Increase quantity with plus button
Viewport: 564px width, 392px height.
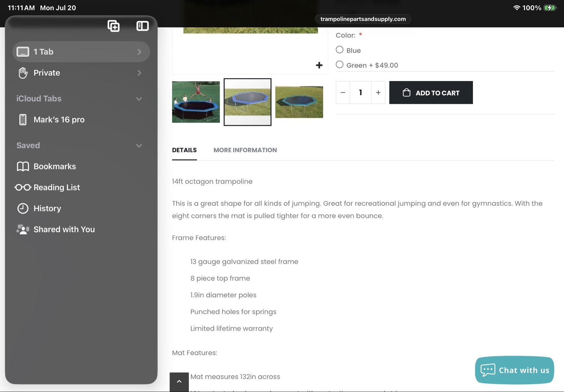(x=378, y=93)
